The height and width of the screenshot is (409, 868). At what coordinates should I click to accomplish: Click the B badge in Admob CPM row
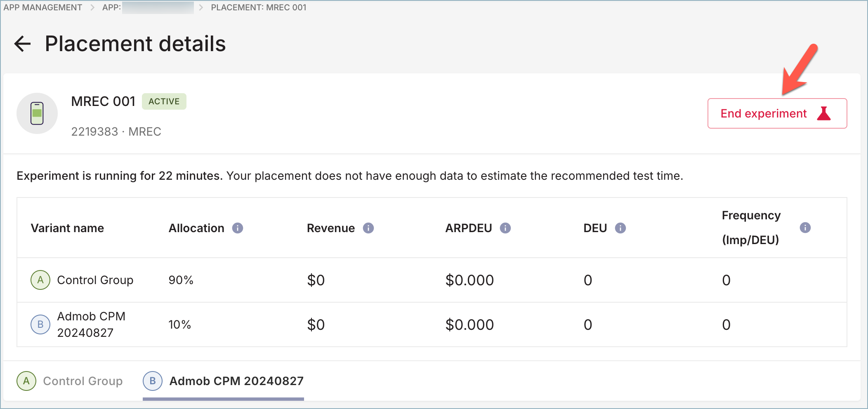pyautogui.click(x=40, y=324)
